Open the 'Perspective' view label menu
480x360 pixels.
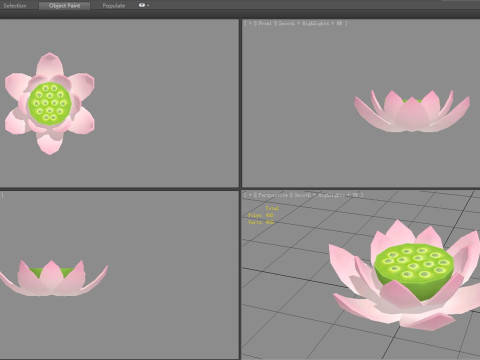pos(273,195)
